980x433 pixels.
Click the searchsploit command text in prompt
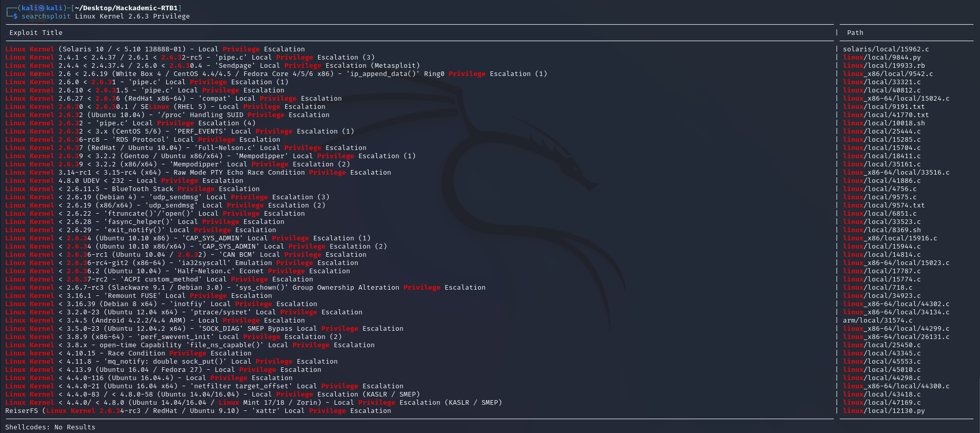coord(46,16)
